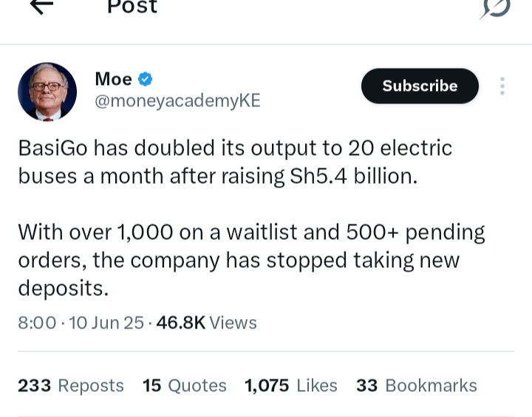Show the 233 Reposts list

click(71, 385)
